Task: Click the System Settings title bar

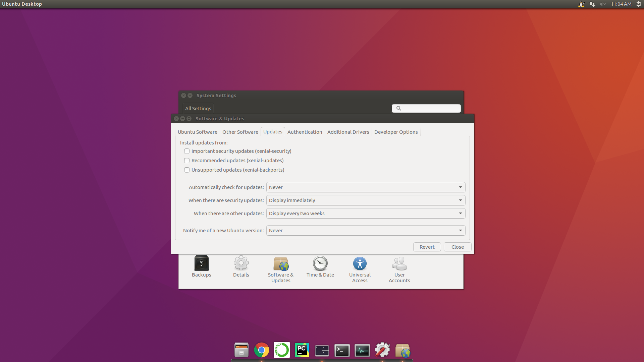Action: [x=321, y=96]
